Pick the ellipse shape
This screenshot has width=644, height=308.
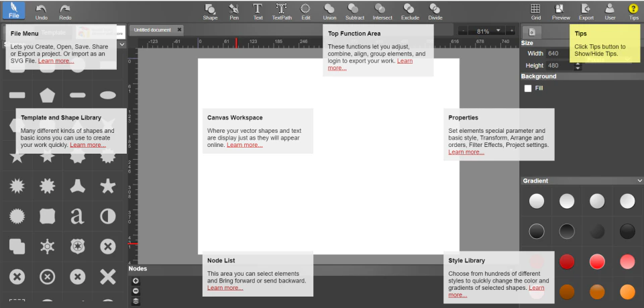(x=107, y=95)
